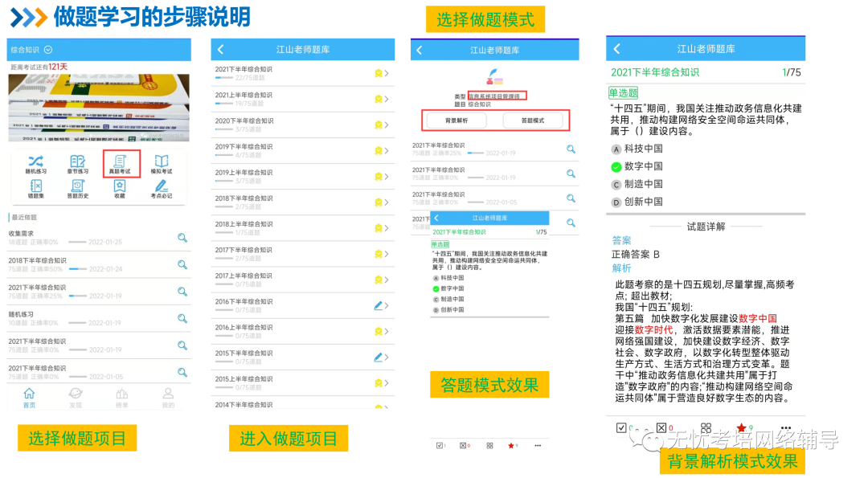
Task: Select the 真题考试 icon on home screen
Action: 120,164
